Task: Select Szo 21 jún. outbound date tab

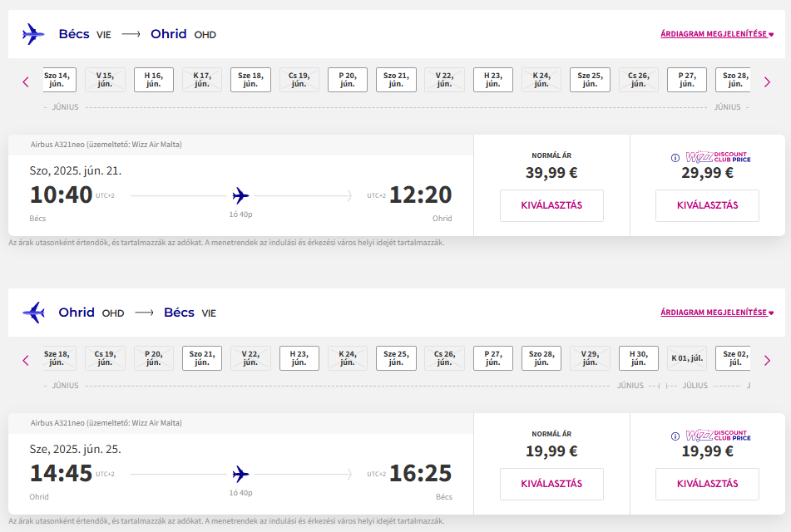Action: coord(396,80)
